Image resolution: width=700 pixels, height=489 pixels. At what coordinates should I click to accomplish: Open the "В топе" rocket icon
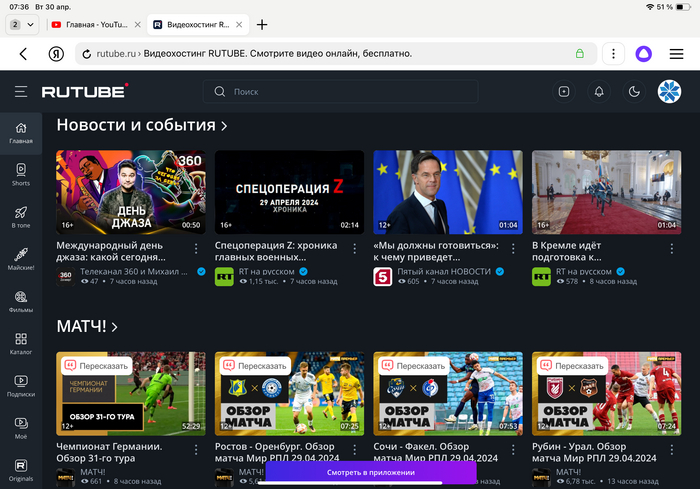(x=21, y=217)
